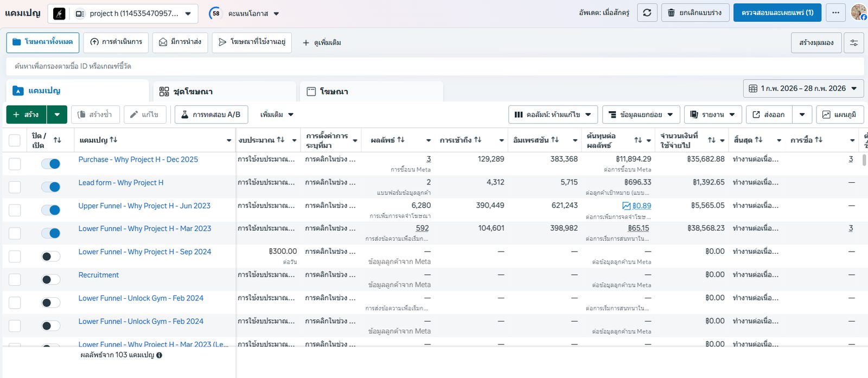
Task: Toggle on Lower Funnel - Sep 2024 campaign
Action: 51,257
